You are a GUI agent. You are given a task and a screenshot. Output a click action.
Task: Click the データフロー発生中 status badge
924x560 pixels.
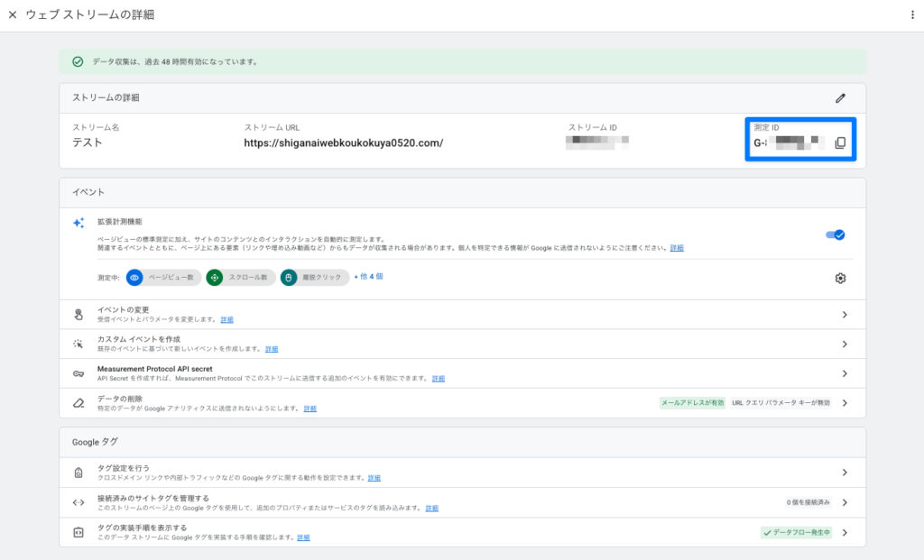[796, 532]
